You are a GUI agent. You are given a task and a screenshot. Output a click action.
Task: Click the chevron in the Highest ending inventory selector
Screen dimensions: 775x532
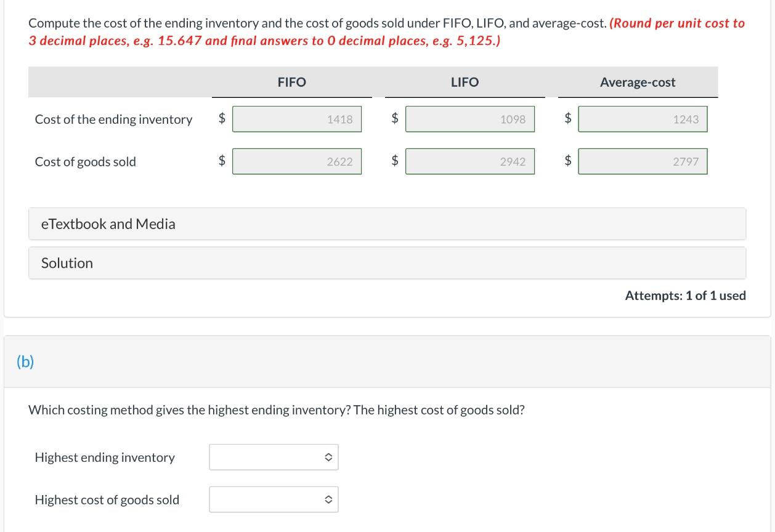point(328,457)
